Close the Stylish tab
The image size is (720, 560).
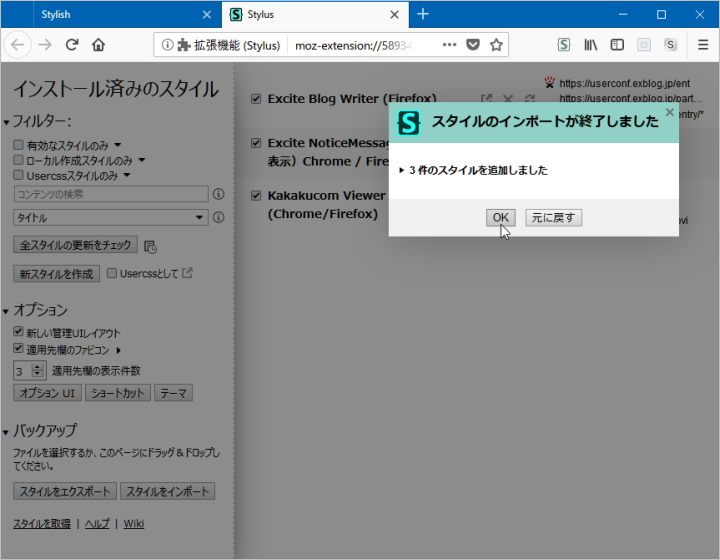[207, 15]
